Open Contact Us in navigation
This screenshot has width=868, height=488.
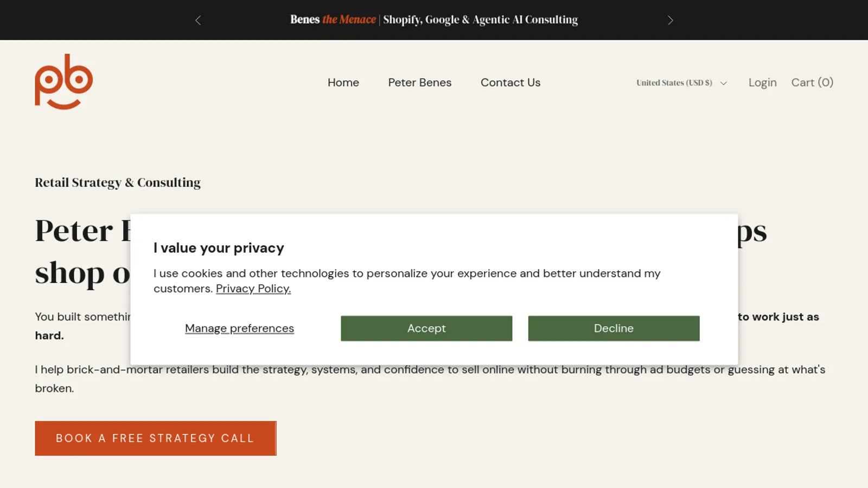510,82
